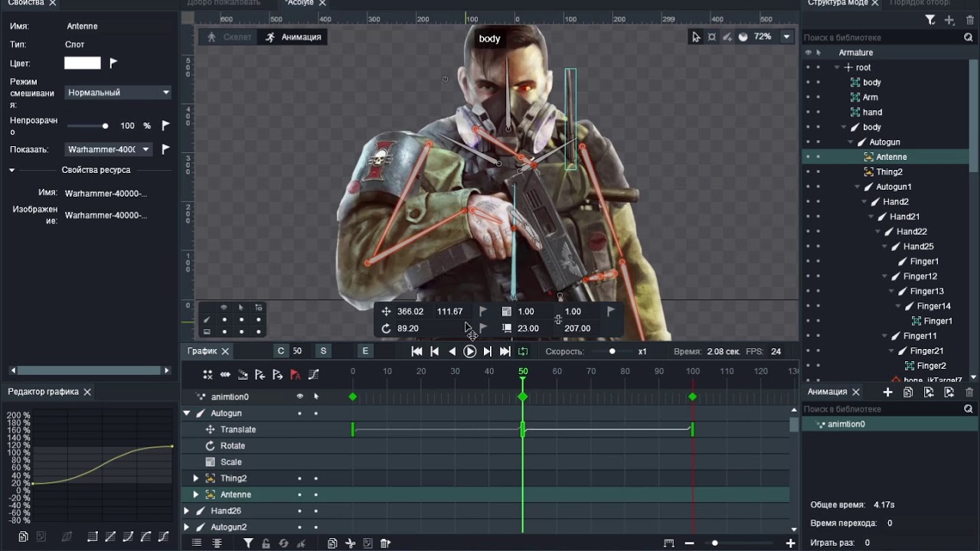Click the opacity slider handle

(x=105, y=126)
